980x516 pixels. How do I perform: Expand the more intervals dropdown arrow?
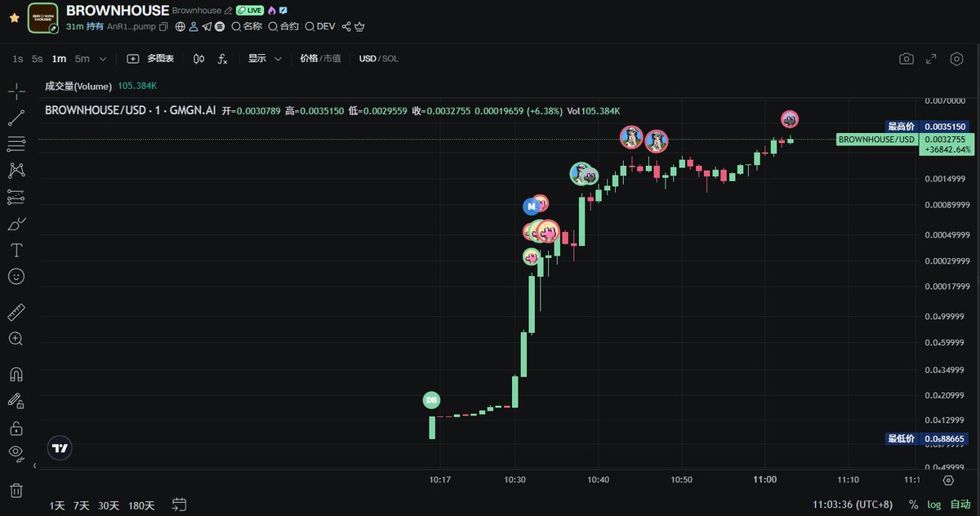point(103,59)
